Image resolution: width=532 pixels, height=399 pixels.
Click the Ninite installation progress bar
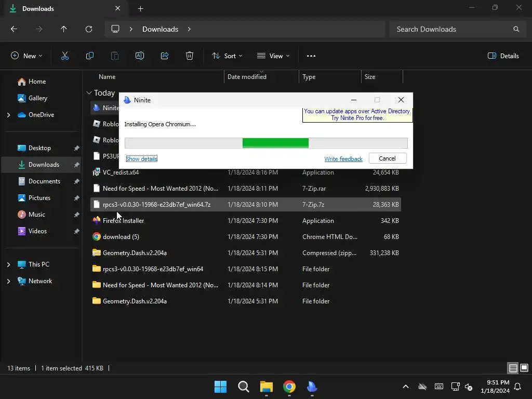coord(266,143)
